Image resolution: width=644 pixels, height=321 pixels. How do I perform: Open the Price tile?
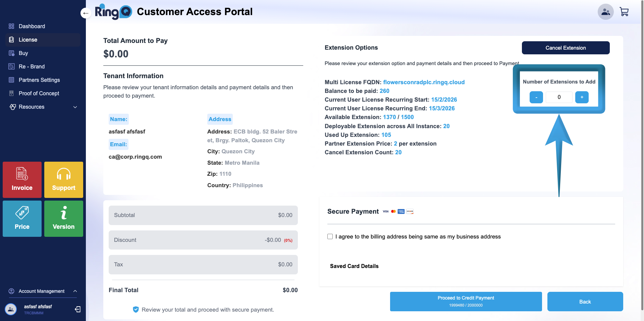tap(22, 218)
